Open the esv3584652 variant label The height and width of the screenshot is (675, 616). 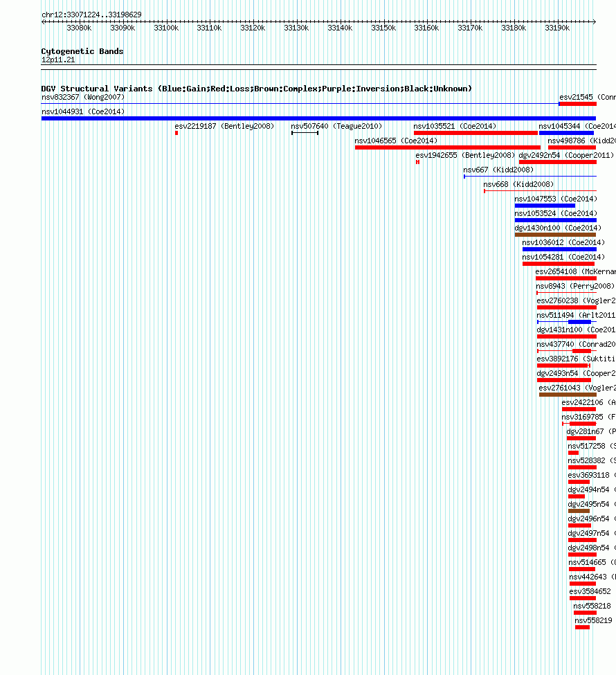click(590, 592)
